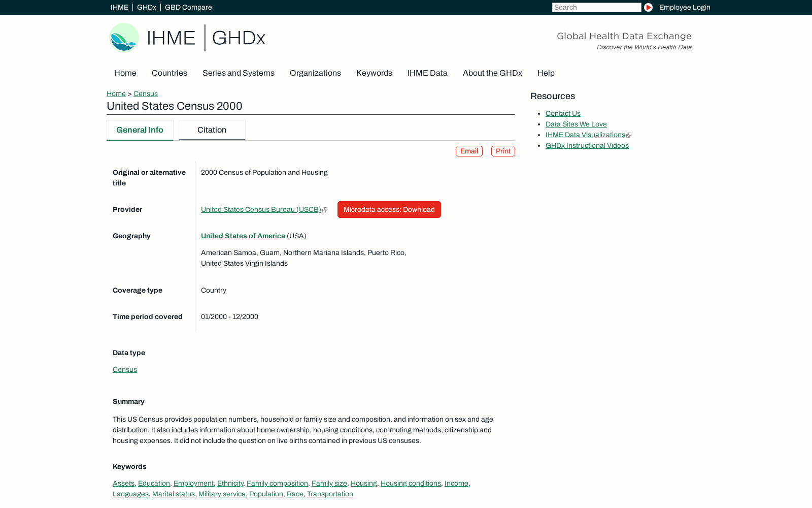Click the Education keyword link
The width and height of the screenshot is (812, 508).
(154, 483)
